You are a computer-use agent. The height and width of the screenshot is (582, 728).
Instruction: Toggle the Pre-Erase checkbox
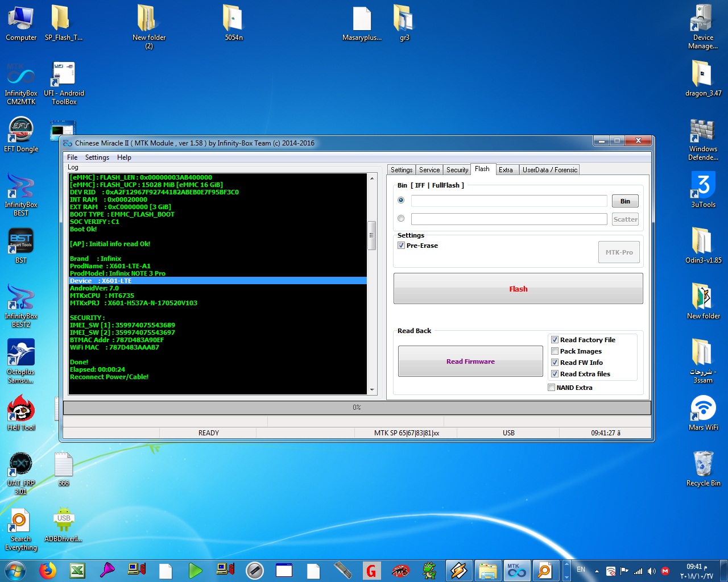pos(401,246)
